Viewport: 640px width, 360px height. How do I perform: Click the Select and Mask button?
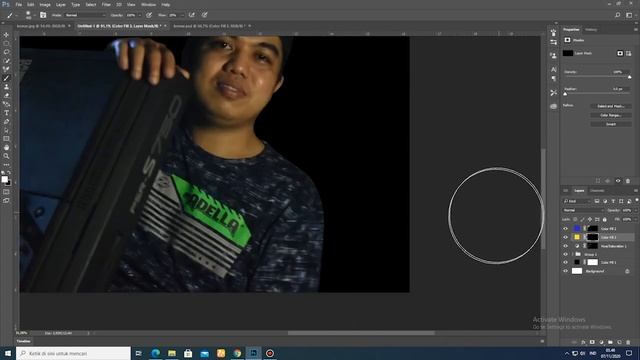[x=611, y=106]
